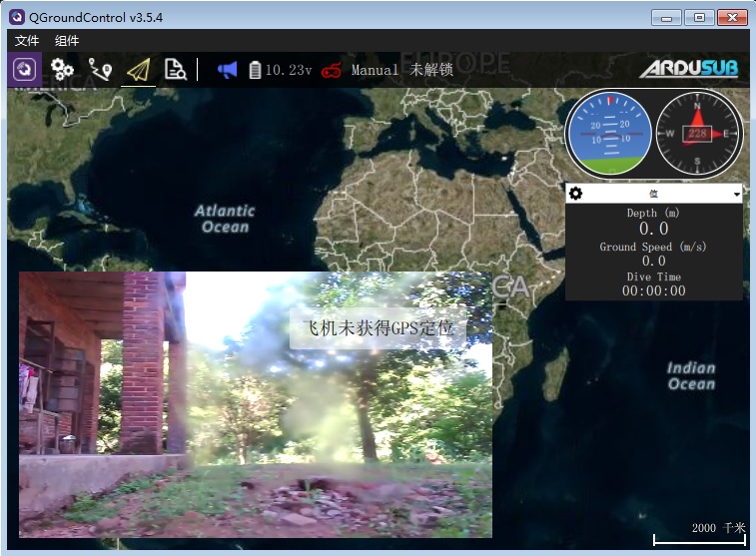Click the Depth (m) value
Screen dimensions: 756x556
654,229
